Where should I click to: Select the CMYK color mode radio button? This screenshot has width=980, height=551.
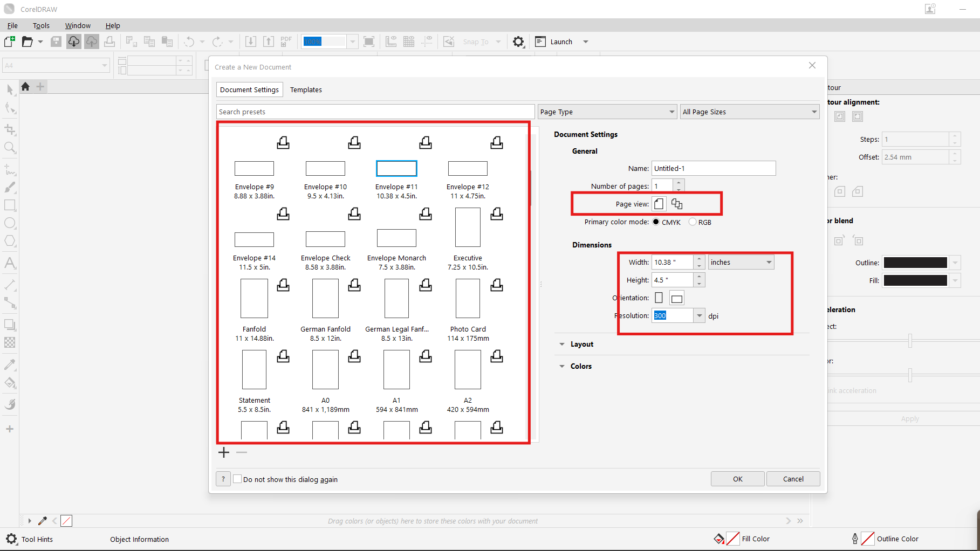pyautogui.click(x=656, y=222)
